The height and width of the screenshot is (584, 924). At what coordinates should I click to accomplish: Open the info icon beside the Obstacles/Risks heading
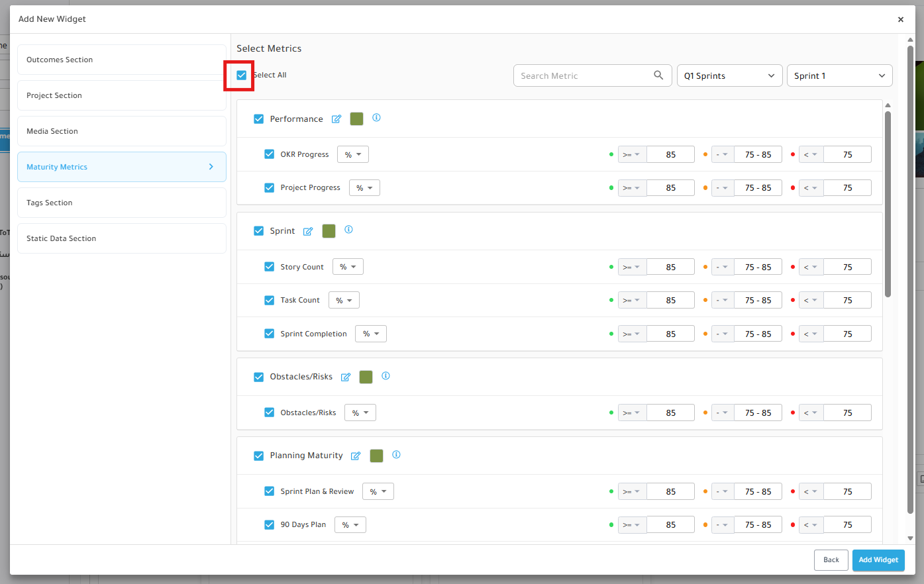[x=385, y=376]
